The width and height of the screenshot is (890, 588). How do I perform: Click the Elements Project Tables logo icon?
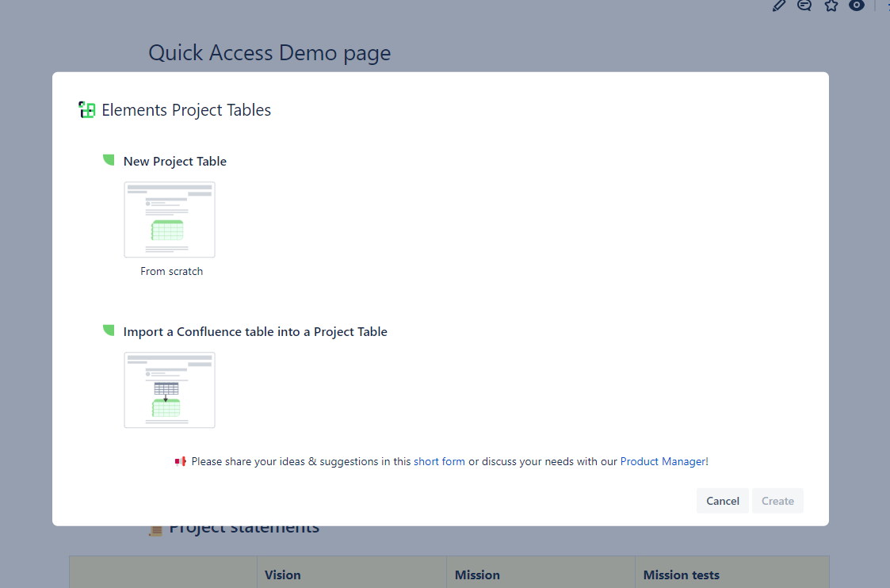pos(87,110)
